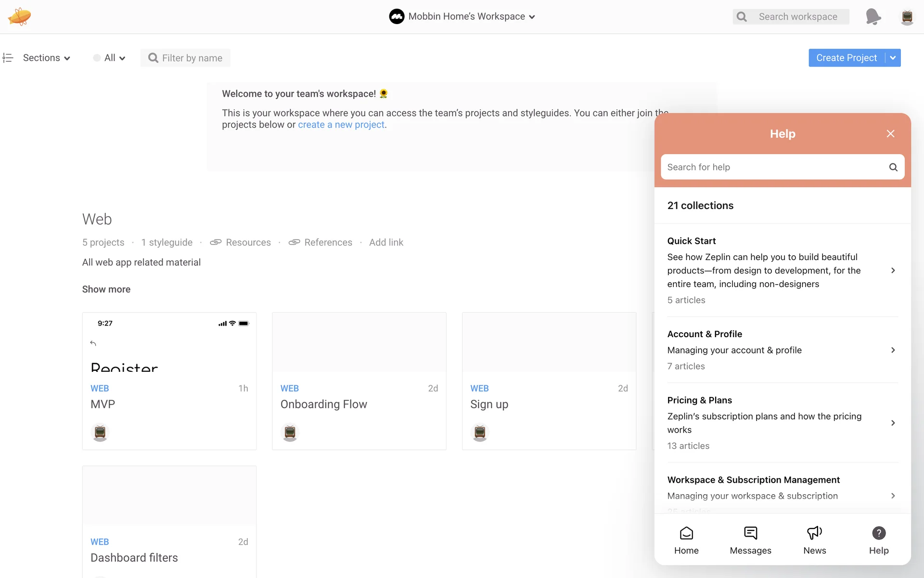Open the MVP project thumbnail
The height and width of the screenshot is (578, 924).
click(x=169, y=342)
